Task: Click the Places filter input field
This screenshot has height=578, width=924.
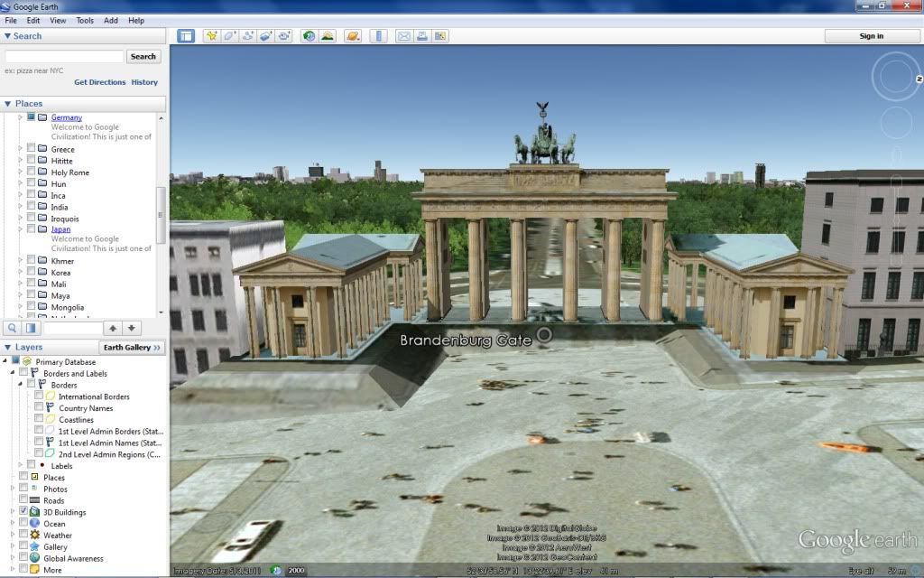Action: (72, 328)
